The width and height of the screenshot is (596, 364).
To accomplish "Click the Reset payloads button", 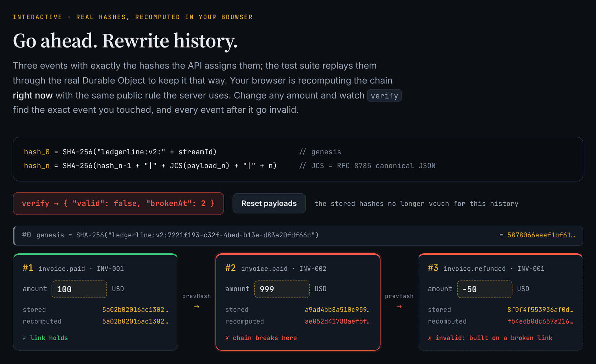I will coord(269,203).
